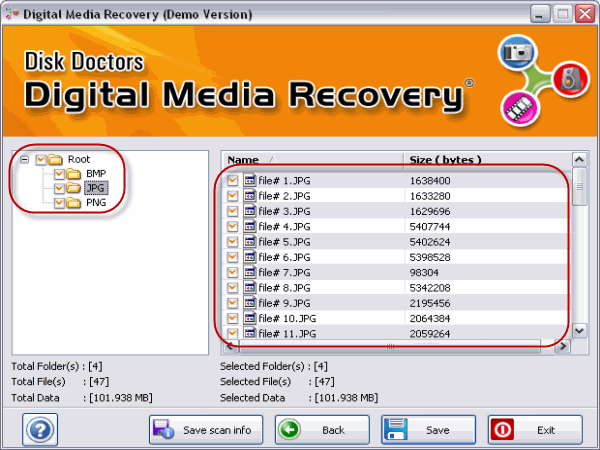Uncheck file# 3.JPG checkbox
Screen dimensions: 600x450
tap(232, 211)
